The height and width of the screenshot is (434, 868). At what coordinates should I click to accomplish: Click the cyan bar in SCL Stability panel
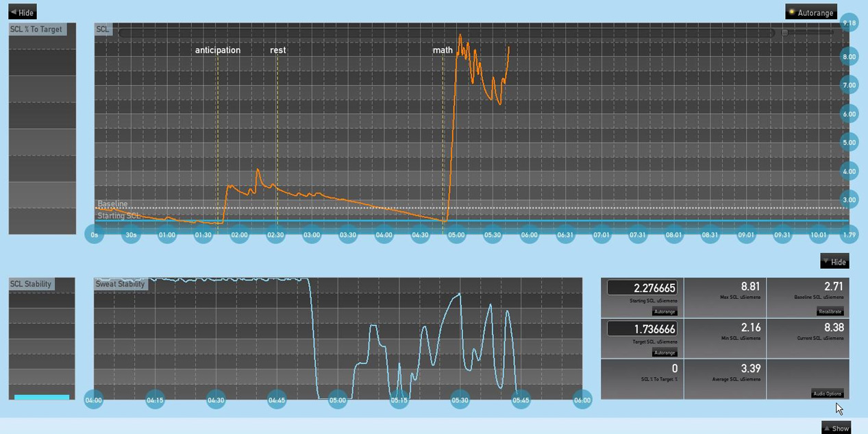(x=42, y=398)
